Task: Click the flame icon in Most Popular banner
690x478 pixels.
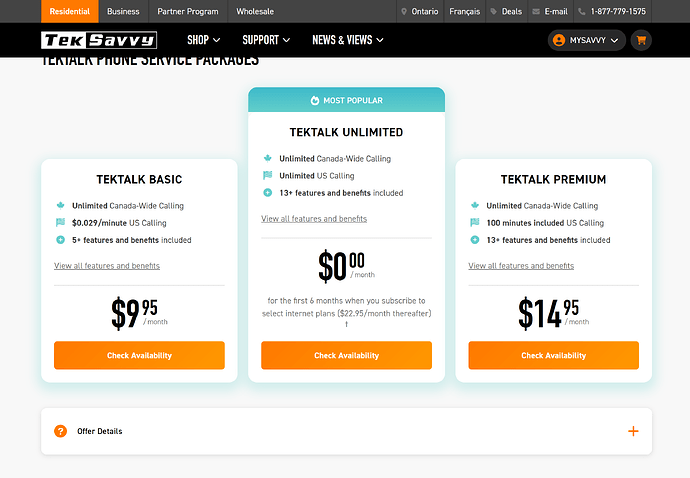Action: tap(315, 100)
